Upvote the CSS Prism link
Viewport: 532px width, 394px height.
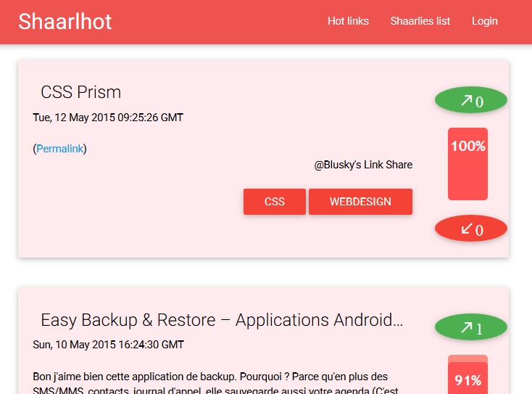point(470,100)
